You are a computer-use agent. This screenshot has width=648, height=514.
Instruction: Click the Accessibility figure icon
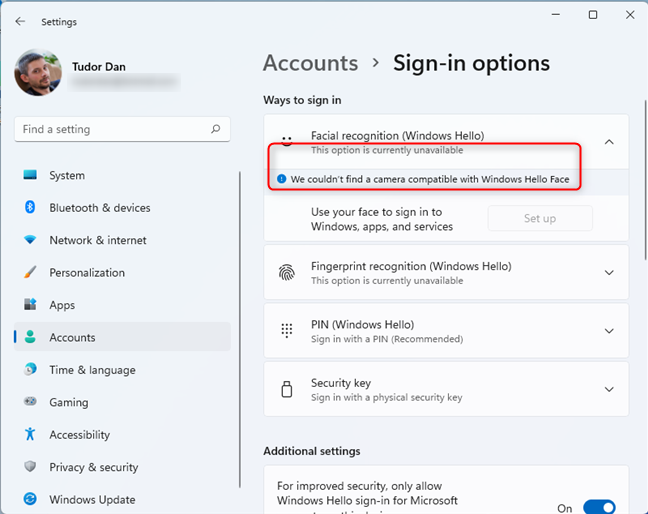[30, 434]
